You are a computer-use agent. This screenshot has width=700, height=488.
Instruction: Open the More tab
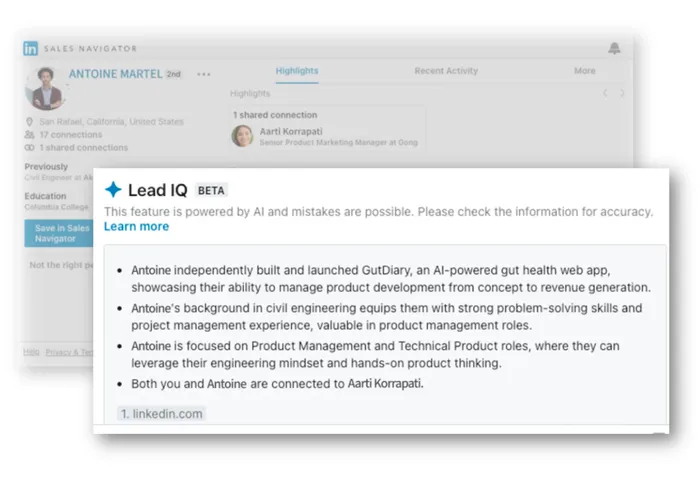[584, 71]
